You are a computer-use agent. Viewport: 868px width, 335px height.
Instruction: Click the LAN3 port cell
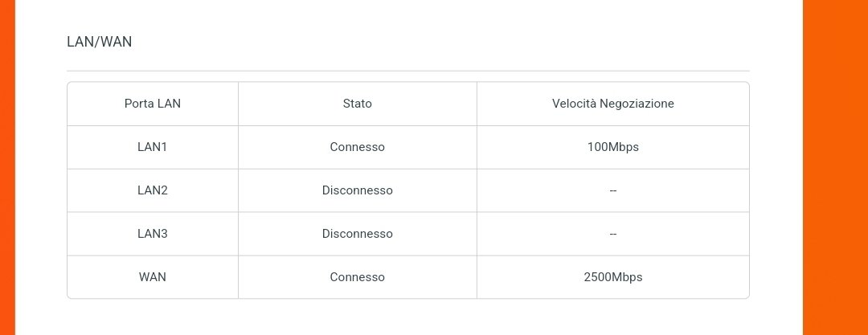click(x=152, y=234)
